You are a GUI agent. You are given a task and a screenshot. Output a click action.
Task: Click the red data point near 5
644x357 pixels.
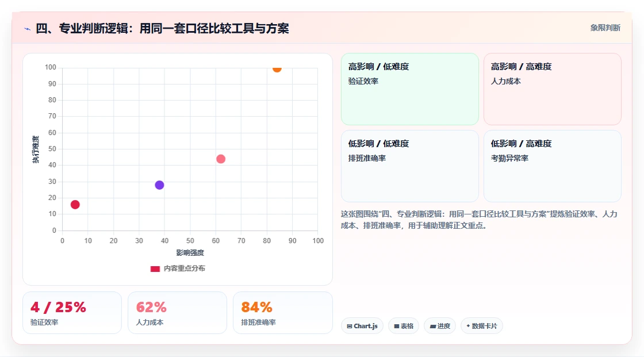75,205
